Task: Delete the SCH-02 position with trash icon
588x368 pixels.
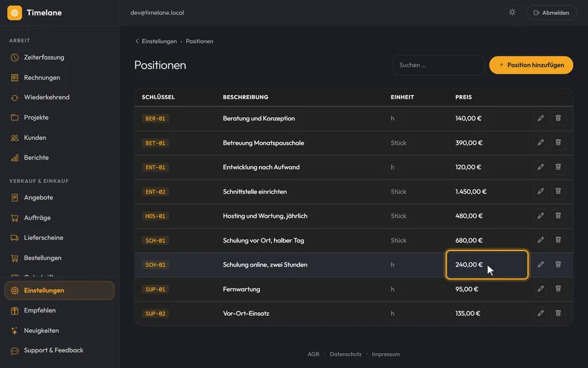Action: (558, 265)
